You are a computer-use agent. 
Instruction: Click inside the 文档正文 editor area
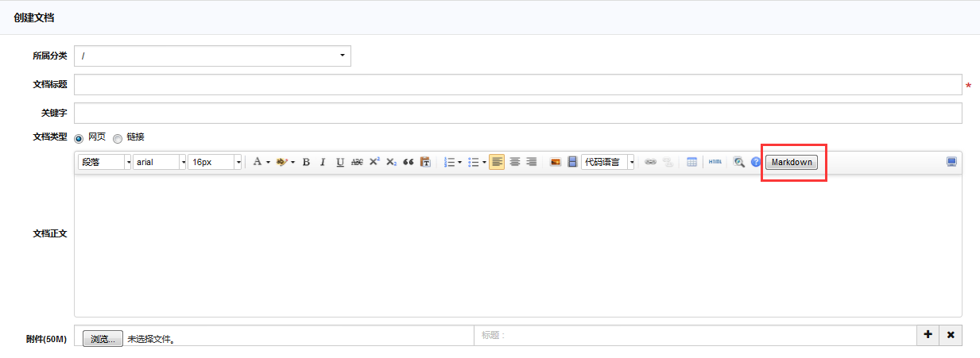coord(517,245)
